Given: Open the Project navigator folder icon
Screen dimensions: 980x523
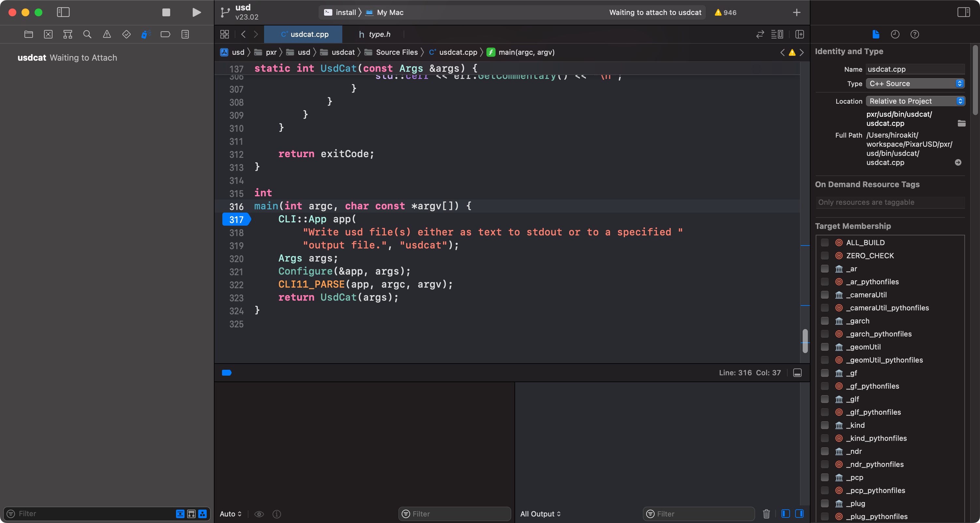Looking at the screenshot, I should click(29, 34).
